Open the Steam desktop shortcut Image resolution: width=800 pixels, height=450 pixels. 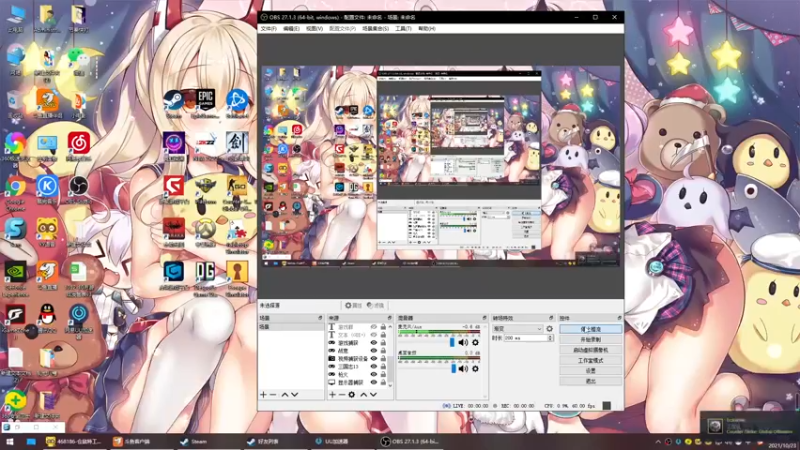[173, 104]
